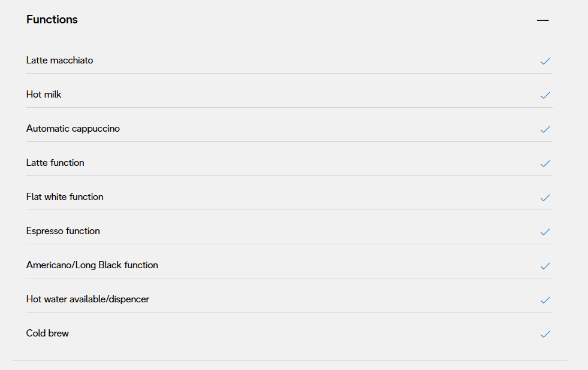The height and width of the screenshot is (370, 588).
Task: Select the Latte macchiato label
Action: pos(60,60)
